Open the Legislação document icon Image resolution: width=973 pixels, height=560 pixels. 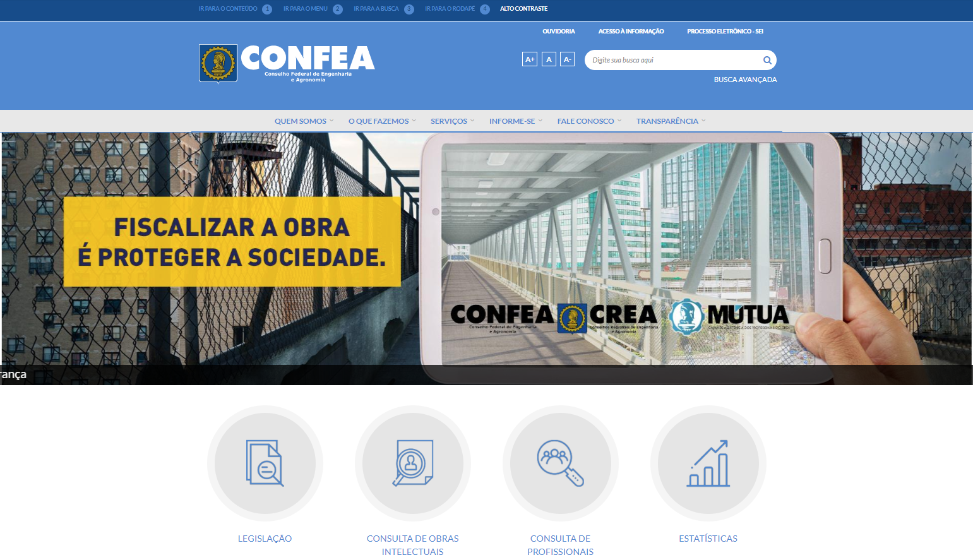(265, 463)
